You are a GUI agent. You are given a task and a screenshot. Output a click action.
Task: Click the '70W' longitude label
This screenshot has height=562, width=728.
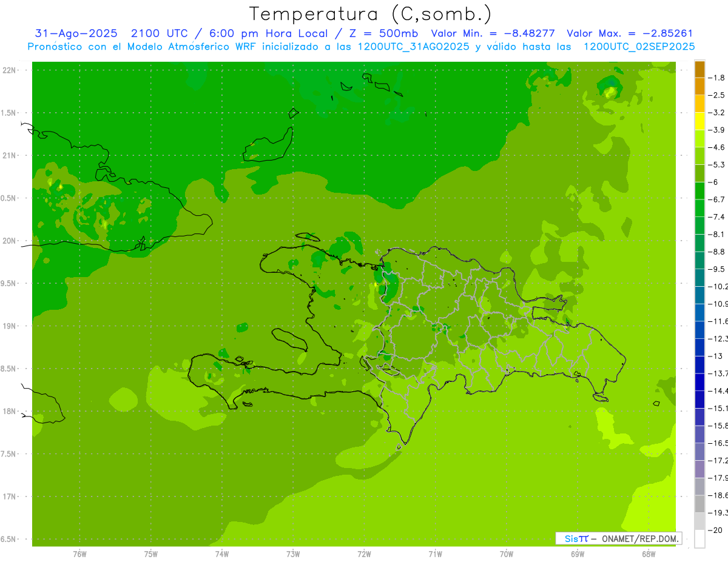coord(506,554)
